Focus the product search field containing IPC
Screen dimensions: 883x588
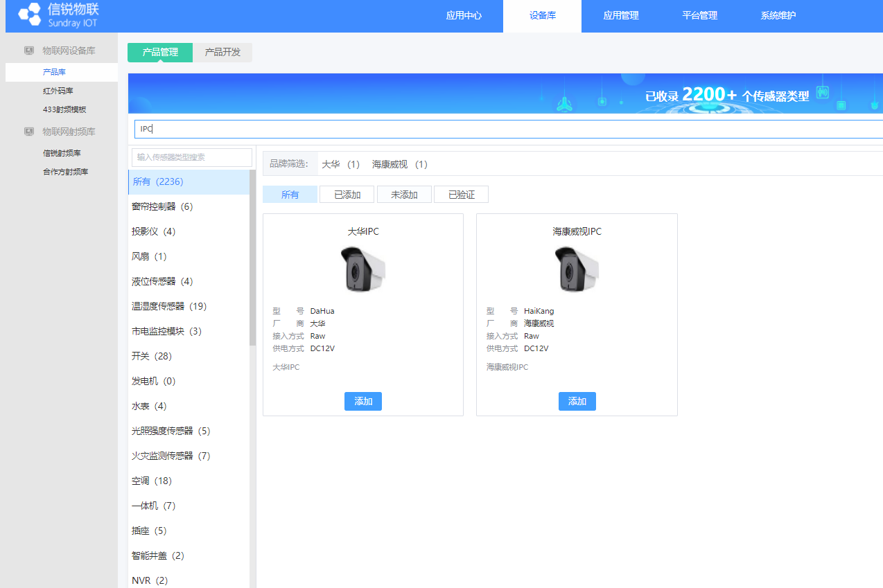[x=509, y=129]
